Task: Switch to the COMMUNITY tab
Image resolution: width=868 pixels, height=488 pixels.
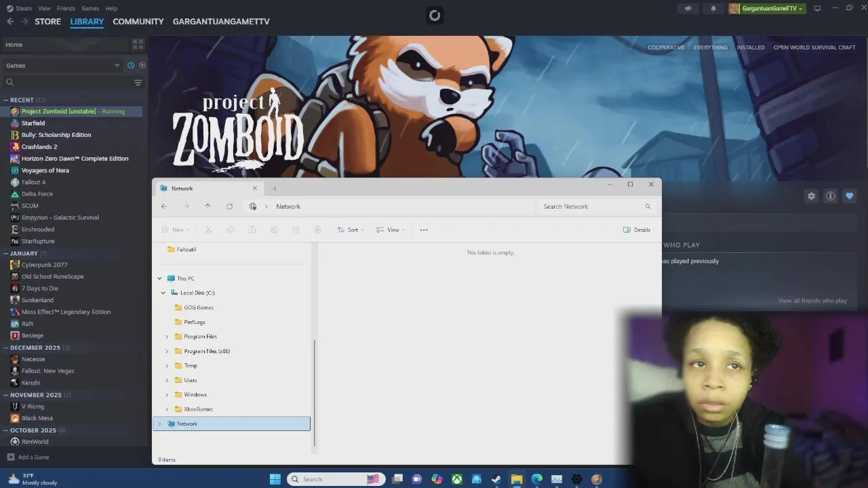Action: point(138,22)
